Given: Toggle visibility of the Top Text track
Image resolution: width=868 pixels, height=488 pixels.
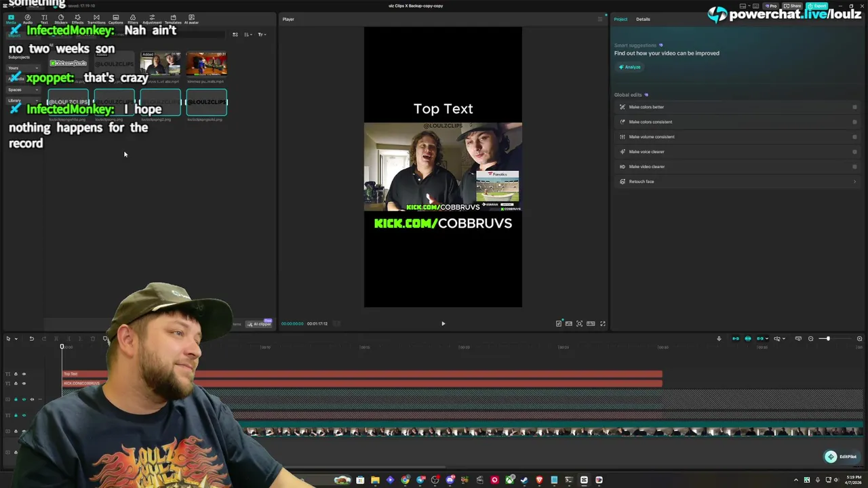Looking at the screenshot, I should pyautogui.click(x=24, y=374).
